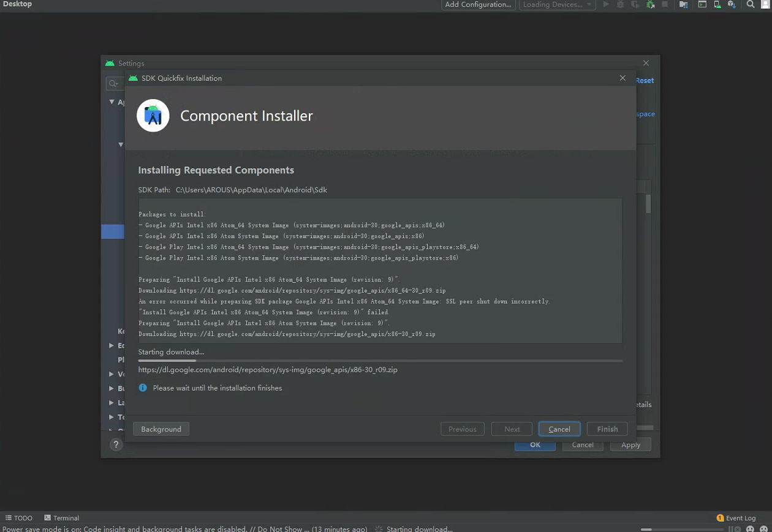
Task: Send installer to Background
Action: pyautogui.click(x=161, y=429)
